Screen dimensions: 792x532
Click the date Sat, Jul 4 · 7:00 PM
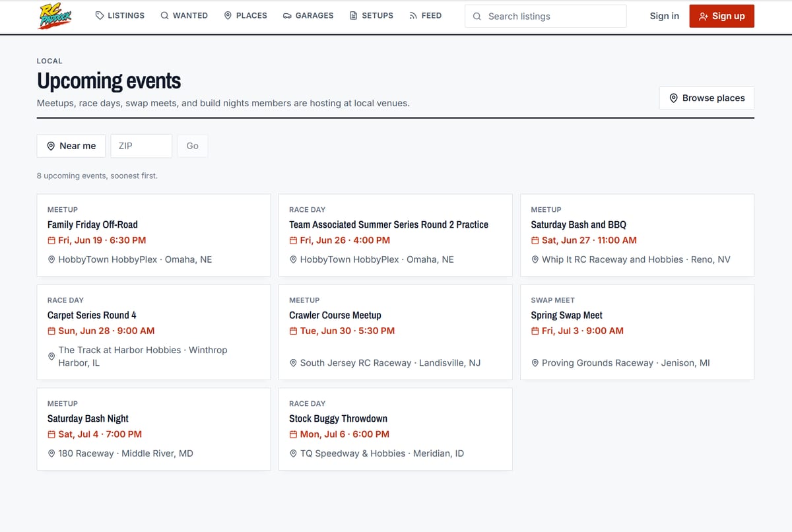click(x=100, y=434)
